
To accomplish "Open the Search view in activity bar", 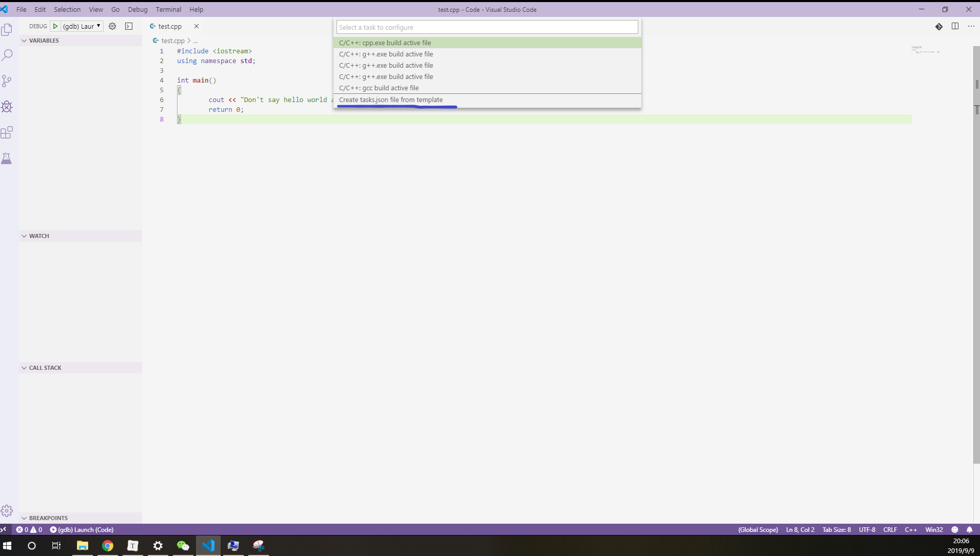I will point(7,55).
